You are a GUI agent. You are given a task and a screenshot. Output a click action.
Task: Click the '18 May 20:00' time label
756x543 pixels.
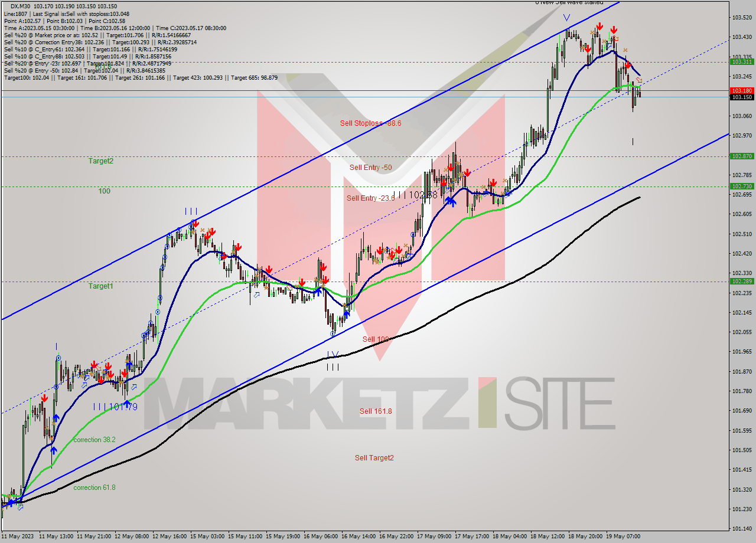pyautogui.click(x=585, y=537)
